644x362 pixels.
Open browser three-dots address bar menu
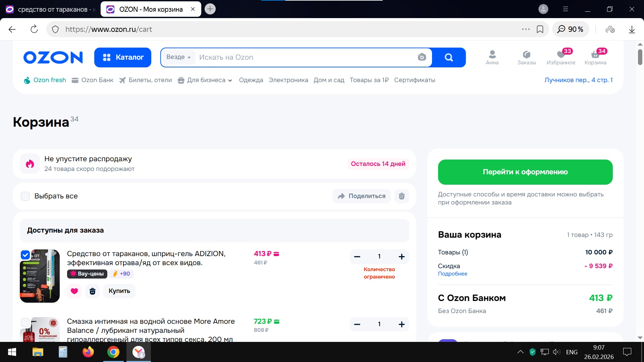pos(526,29)
